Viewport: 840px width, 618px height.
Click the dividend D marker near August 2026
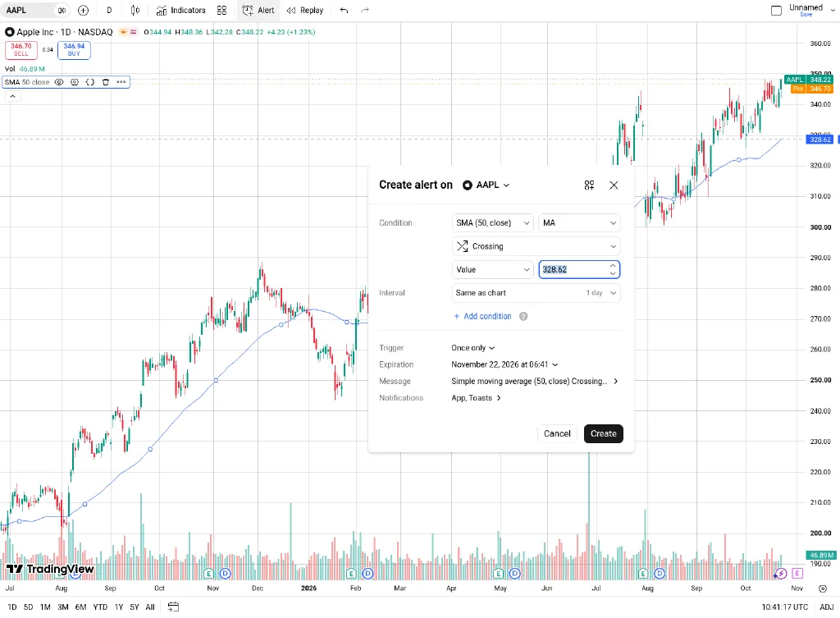coord(660,574)
